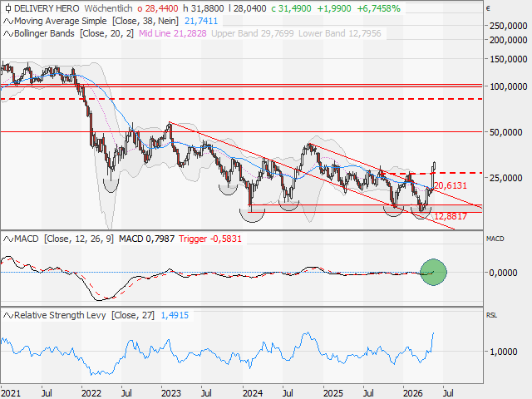The image size is (532, 399).
Task: Click the RSL axis caption on right
Action: [x=491, y=316]
